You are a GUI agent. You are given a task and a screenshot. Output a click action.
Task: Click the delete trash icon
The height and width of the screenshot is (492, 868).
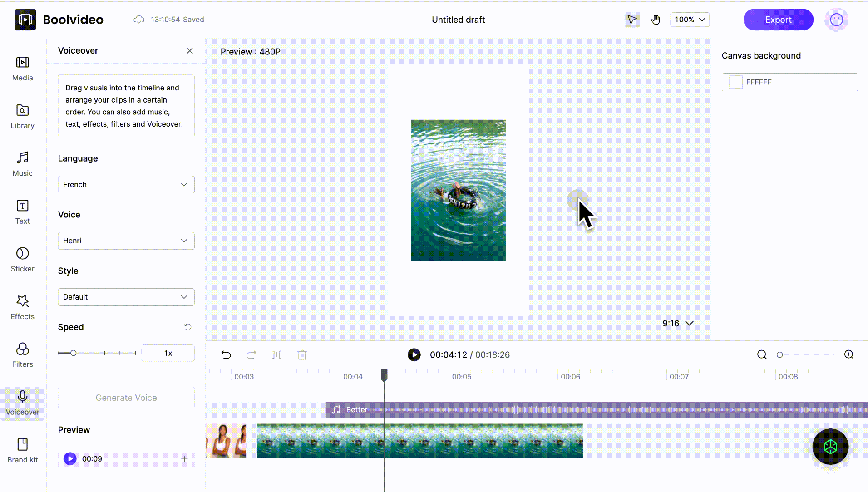302,354
